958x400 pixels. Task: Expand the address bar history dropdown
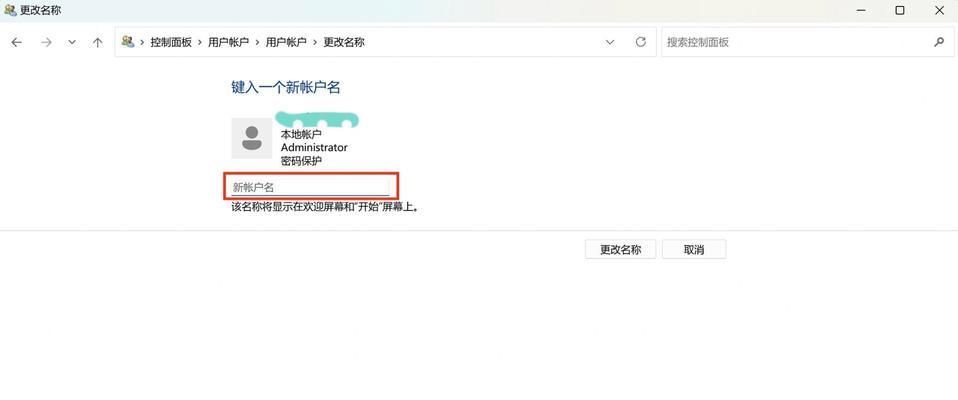pyautogui.click(x=610, y=42)
